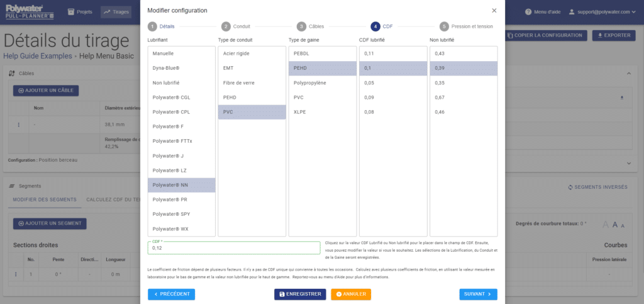Click SEGMENTS INVERSÉS button
The width and height of the screenshot is (644, 304).
coord(597,187)
